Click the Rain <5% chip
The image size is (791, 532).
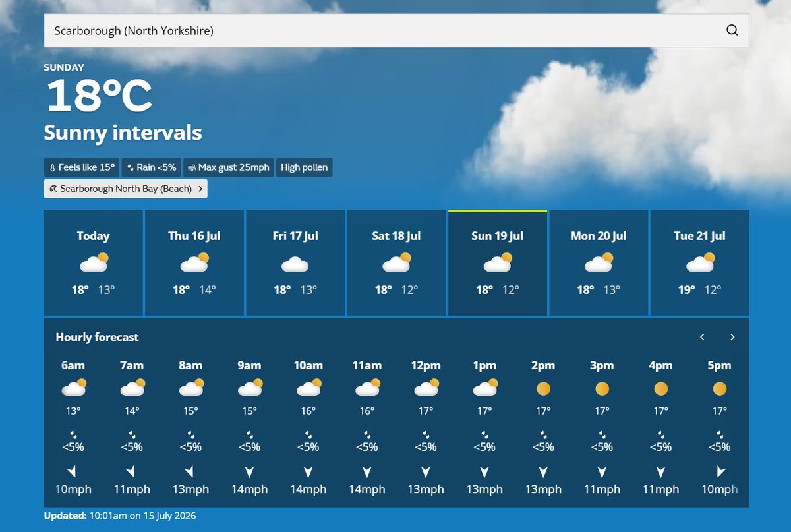point(152,167)
